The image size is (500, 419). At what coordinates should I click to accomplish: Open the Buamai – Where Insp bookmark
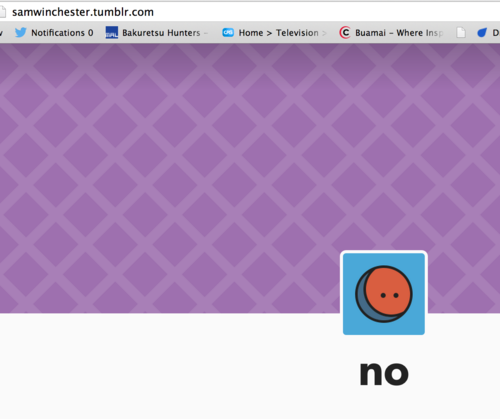391,33
